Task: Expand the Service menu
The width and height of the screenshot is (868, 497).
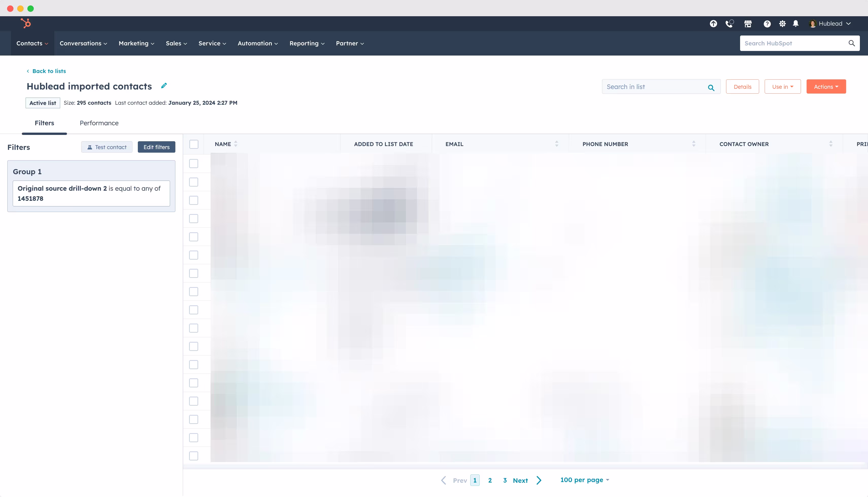Action: [212, 43]
